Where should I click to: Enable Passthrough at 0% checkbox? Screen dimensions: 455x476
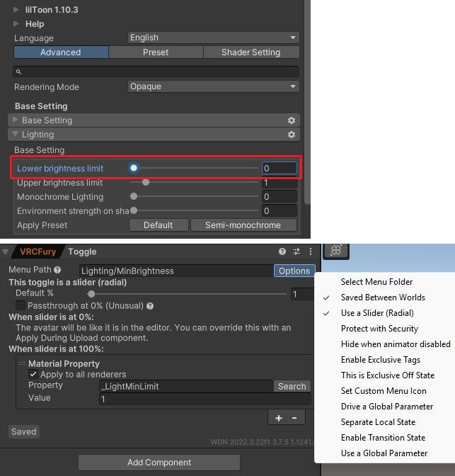pos(21,305)
